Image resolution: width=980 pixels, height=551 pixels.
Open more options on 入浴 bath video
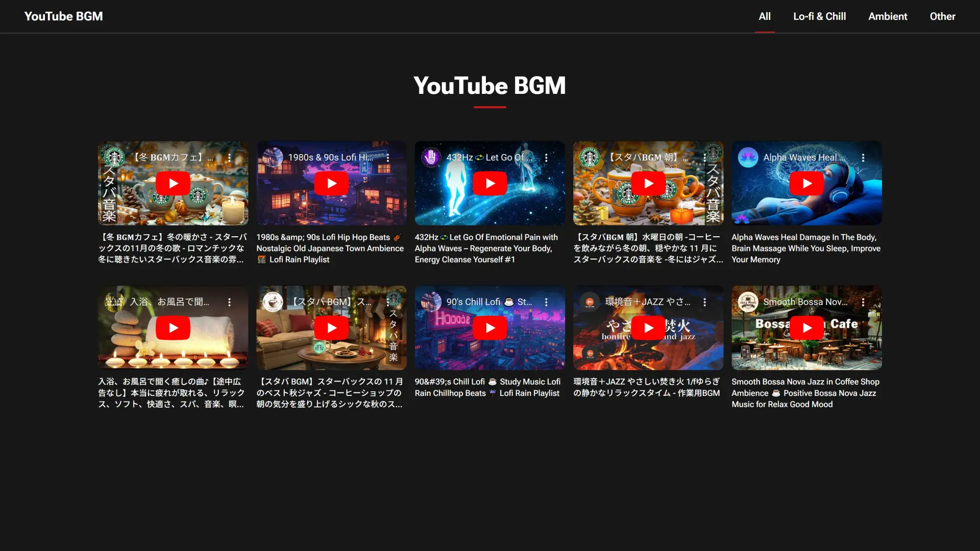click(230, 302)
